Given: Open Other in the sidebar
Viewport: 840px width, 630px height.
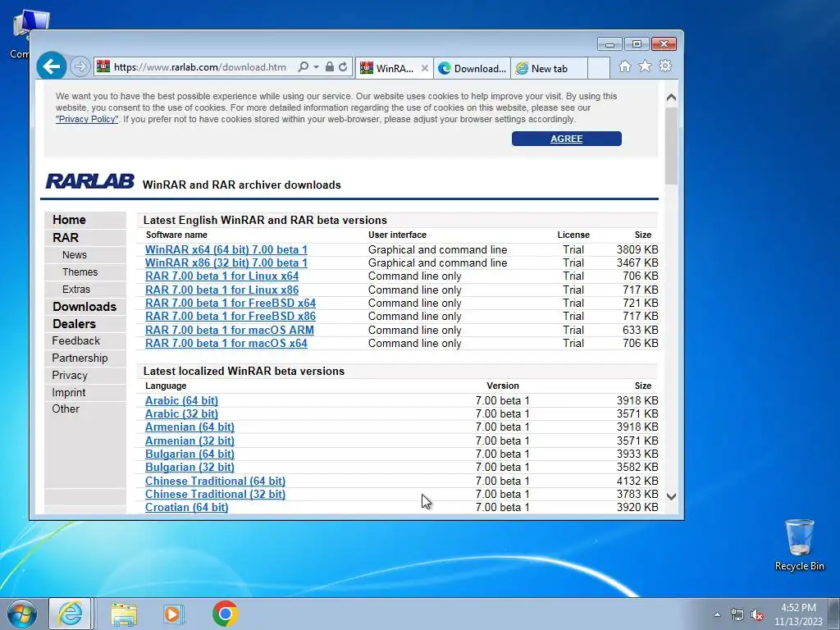Looking at the screenshot, I should tap(66, 409).
